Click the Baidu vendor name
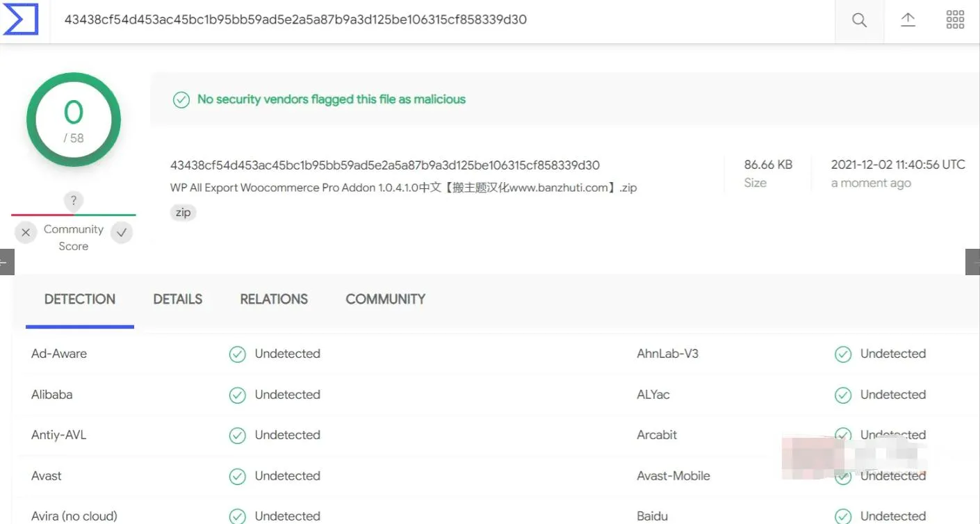 click(x=653, y=516)
